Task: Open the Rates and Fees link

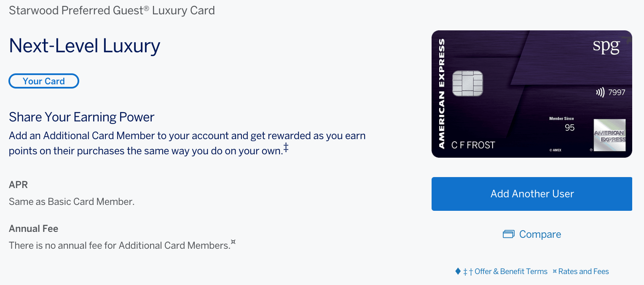Action: (x=583, y=272)
